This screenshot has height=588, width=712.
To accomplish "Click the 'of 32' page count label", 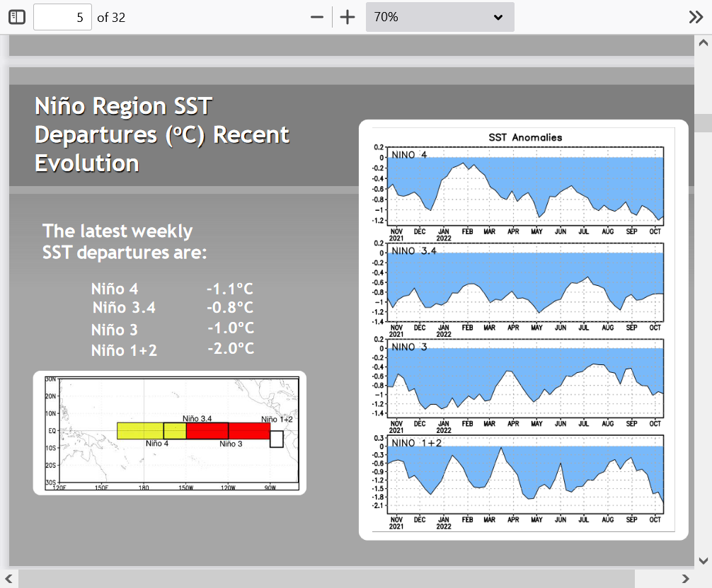I will point(111,17).
